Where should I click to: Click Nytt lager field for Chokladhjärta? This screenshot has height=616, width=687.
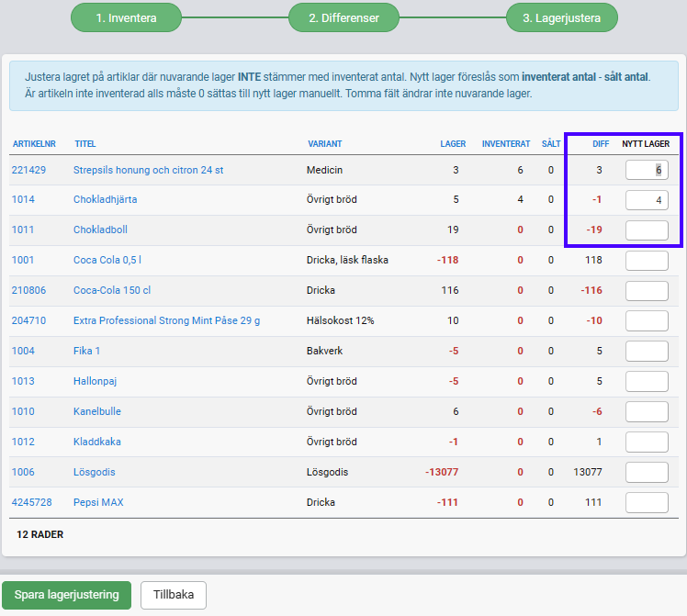647,200
